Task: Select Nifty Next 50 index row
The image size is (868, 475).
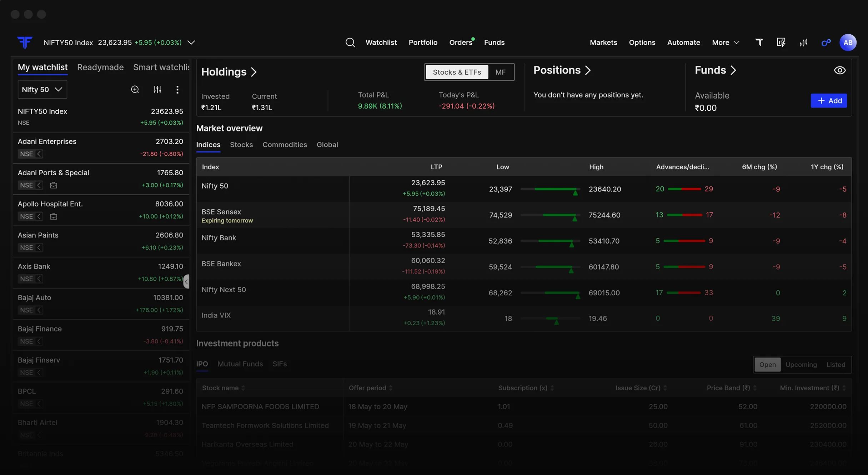Action: pos(524,292)
